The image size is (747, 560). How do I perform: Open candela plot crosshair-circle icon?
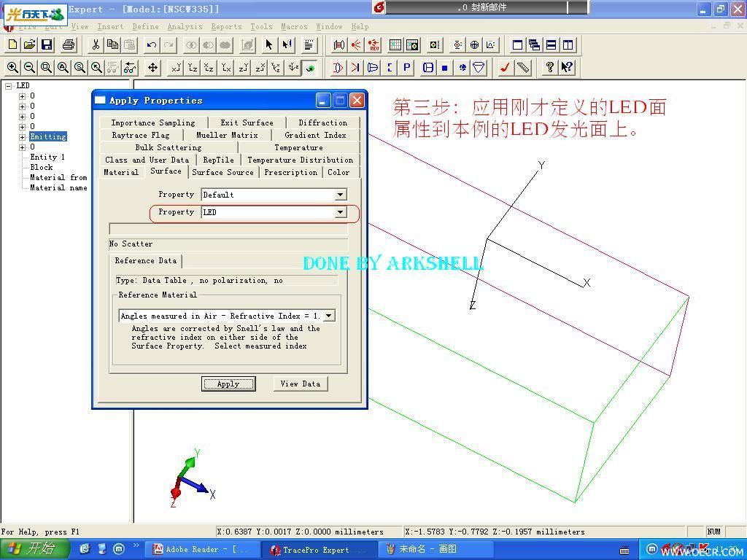(x=474, y=44)
